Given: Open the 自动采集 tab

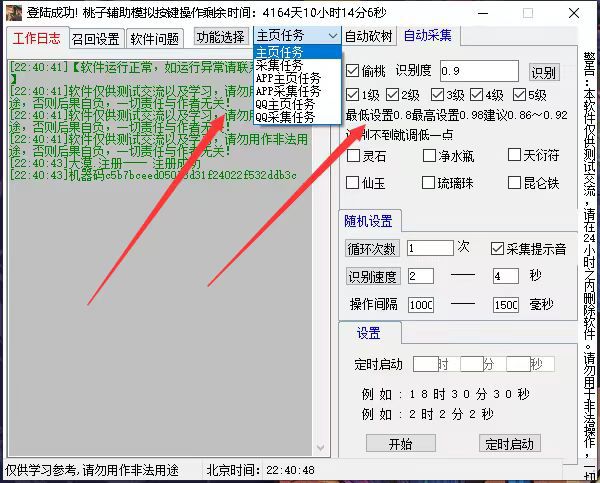Looking at the screenshot, I should 428,36.
